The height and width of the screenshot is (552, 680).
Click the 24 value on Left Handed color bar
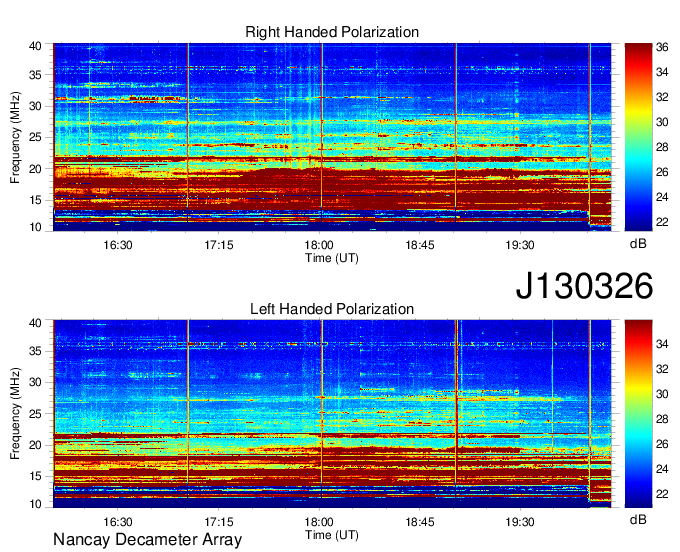[662, 469]
